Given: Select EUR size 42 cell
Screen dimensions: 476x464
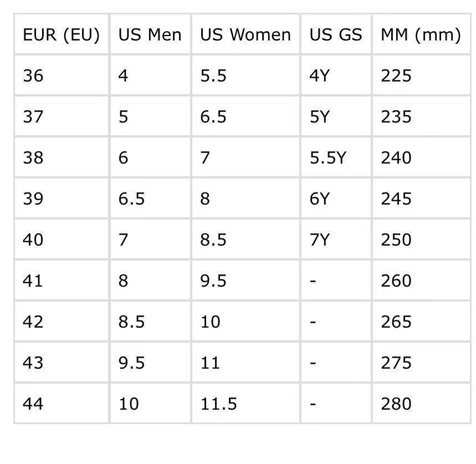Looking at the screenshot, I should click(x=33, y=322).
